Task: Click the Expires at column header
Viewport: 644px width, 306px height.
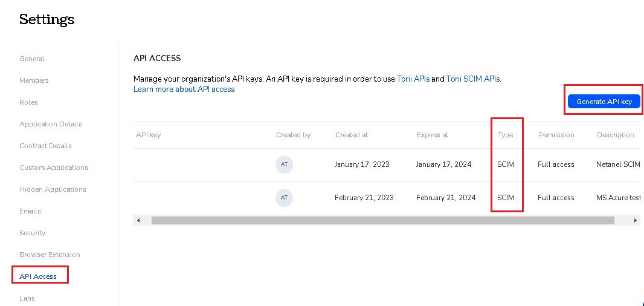Action: (x=433, y=135)
